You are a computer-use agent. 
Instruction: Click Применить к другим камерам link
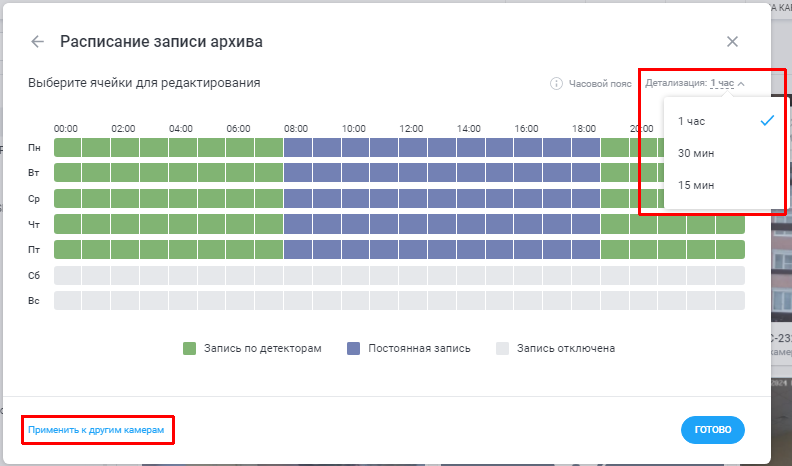pos(96,430)
